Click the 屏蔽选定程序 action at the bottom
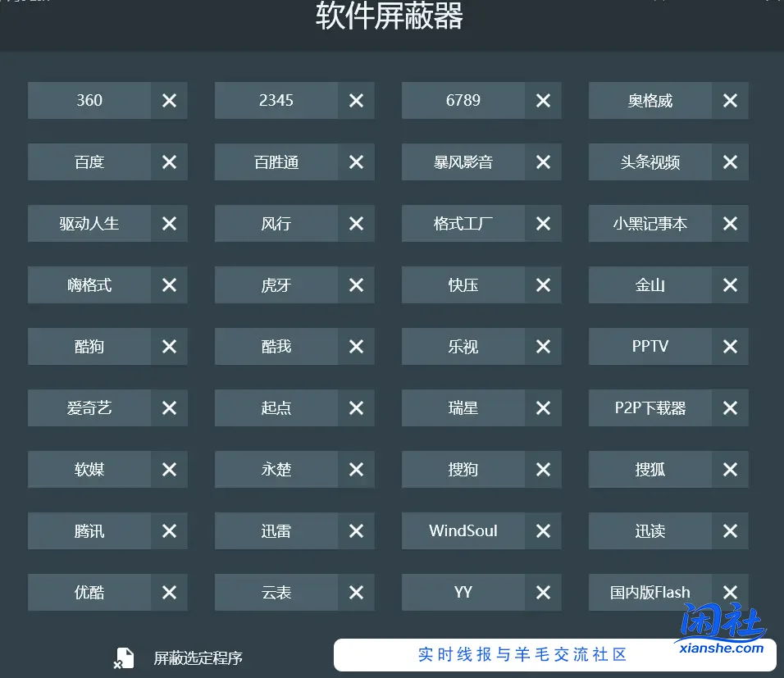The width and height of the screenshot is (784, 678). click(x=197, y=658)
